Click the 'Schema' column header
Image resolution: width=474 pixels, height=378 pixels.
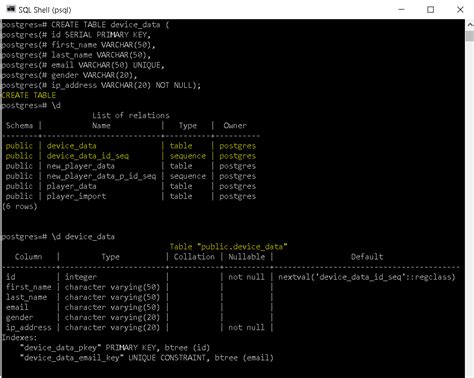(19, 126)
